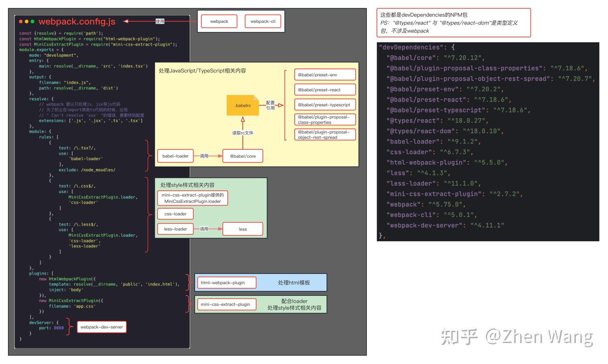Screen dimensions: 608x364
Task: Select the webpack.config.js title text
Action: coord(77,22)
